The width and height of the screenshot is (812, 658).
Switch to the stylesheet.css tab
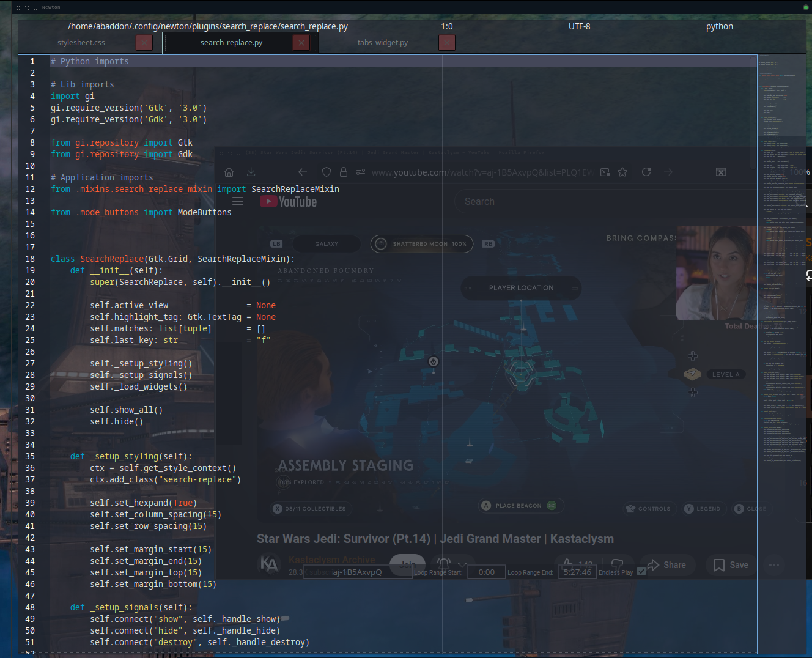point(81,42)
